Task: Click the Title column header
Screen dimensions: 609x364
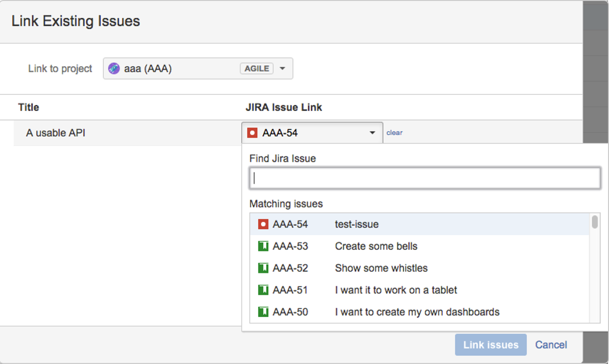Action: click(28, 107)
